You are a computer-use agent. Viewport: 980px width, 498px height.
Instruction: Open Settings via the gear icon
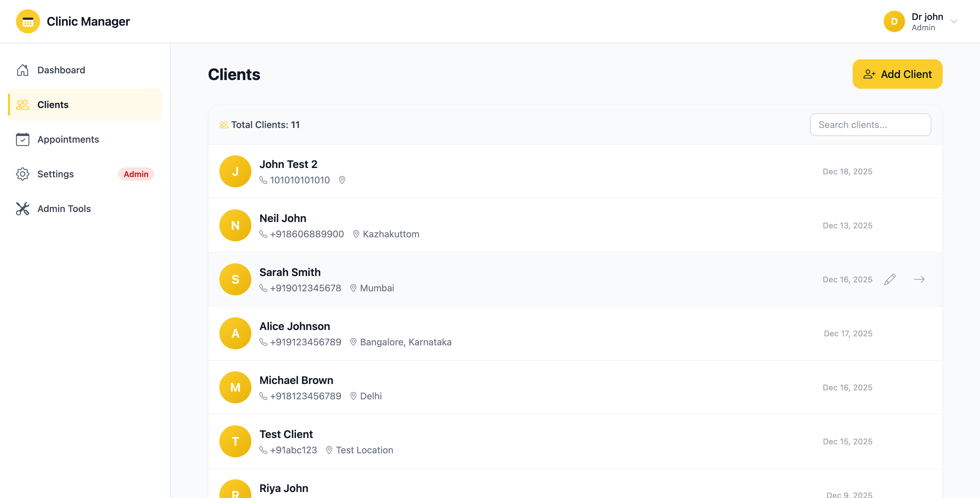[x=22, y=174]
